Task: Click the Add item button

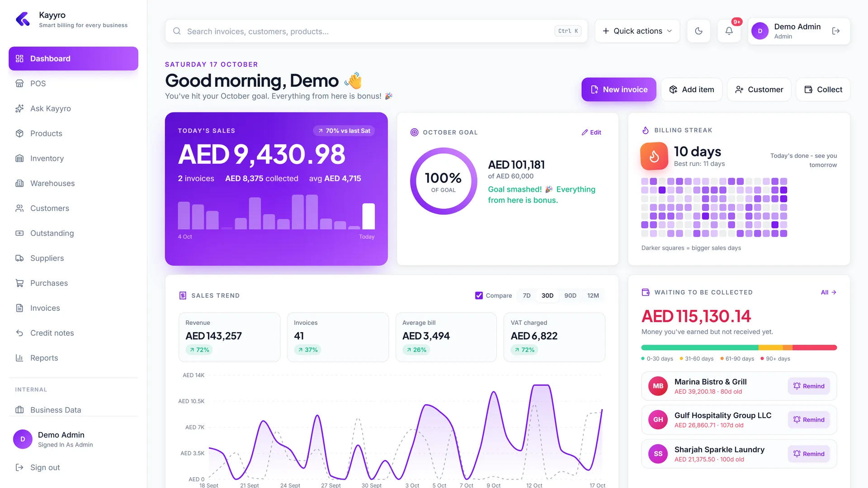Action: coord(692,89)
